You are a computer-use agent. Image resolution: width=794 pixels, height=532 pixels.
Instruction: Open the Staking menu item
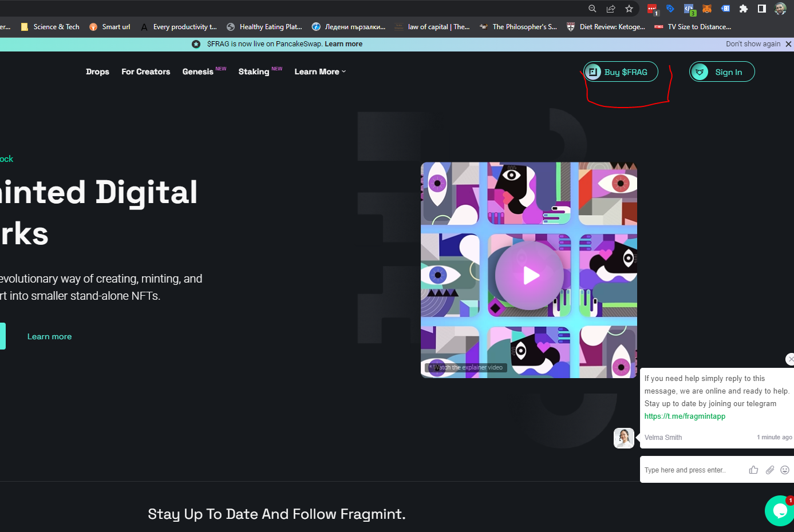(254, 72)
